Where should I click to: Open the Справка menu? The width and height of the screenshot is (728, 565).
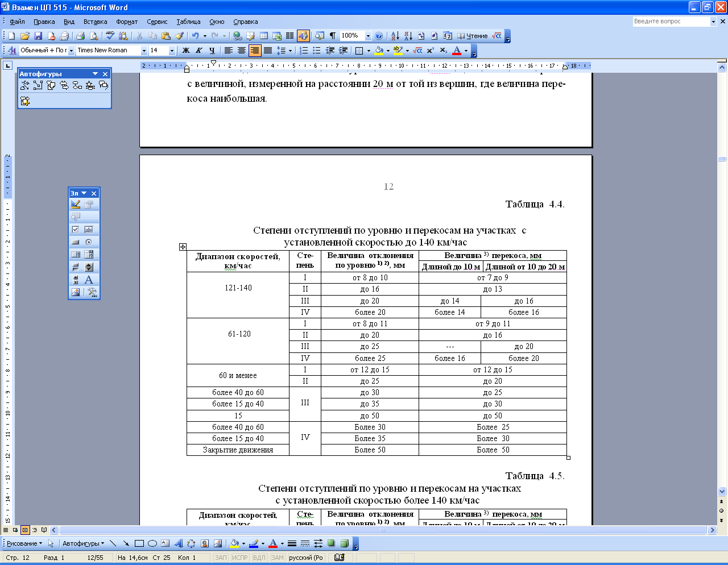[245, 22]
